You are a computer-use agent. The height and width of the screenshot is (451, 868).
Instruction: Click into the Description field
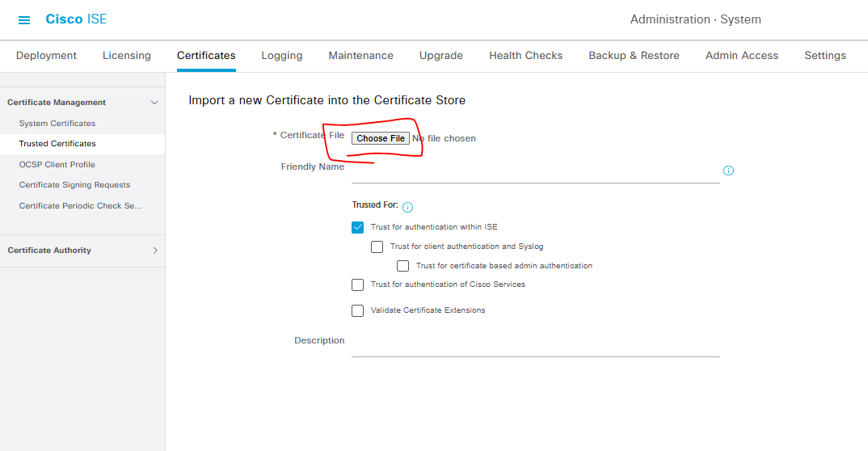[535, 346]
